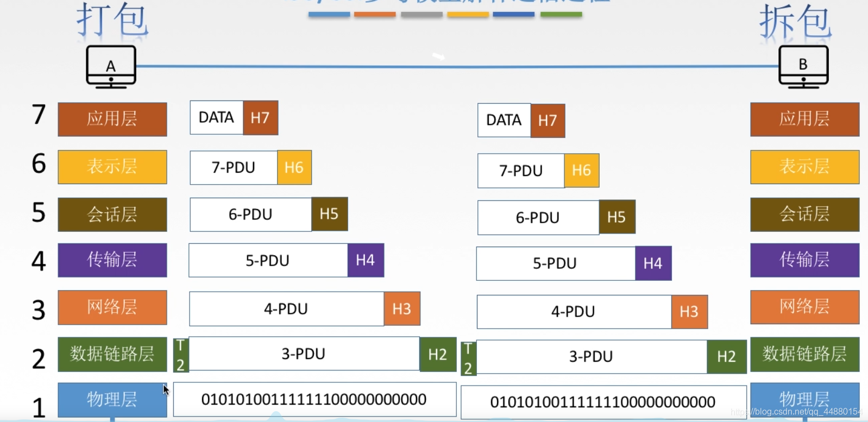Click the 数据链路层 box on host A's side
This screenshot has width=868, height=422.
(112, 354)
